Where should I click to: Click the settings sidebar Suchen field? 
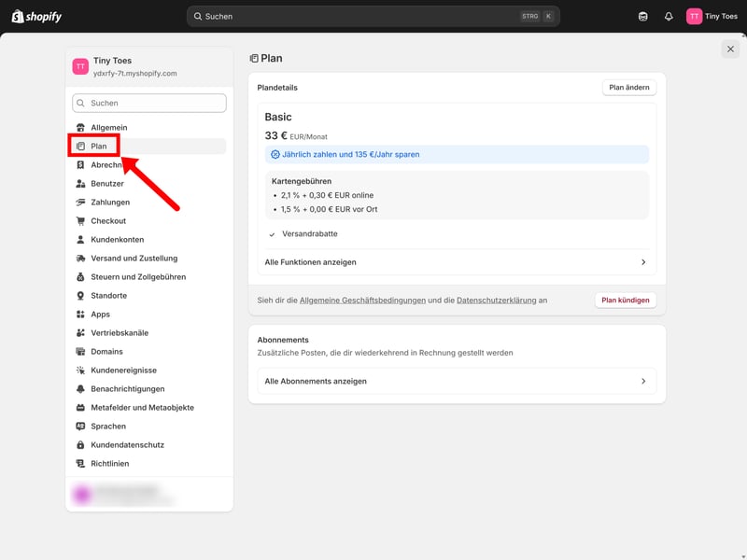coord(149,103)
